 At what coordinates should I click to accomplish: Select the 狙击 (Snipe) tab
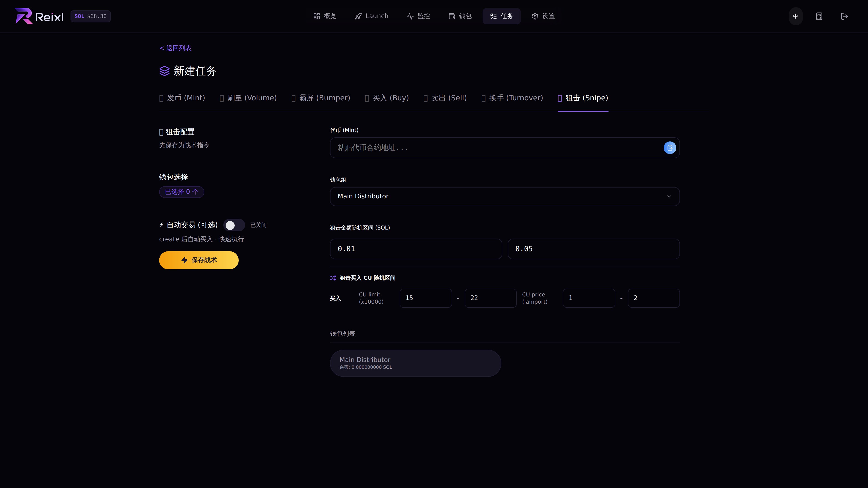click(x=583, y=98)
